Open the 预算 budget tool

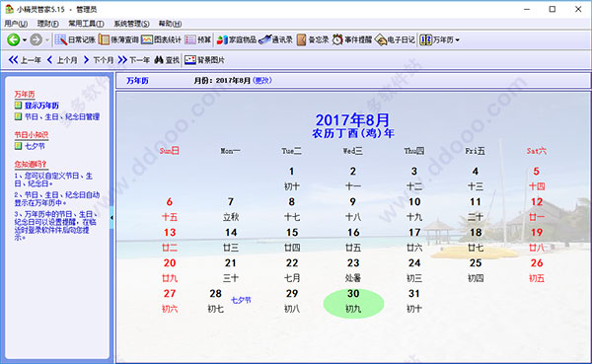tap(198, 39)
